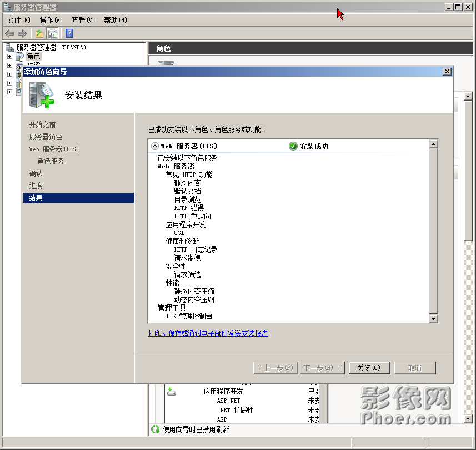Close the 添加角色向导 dialog
This screenshot has height=450, width=476.
(x=447, y=71)
